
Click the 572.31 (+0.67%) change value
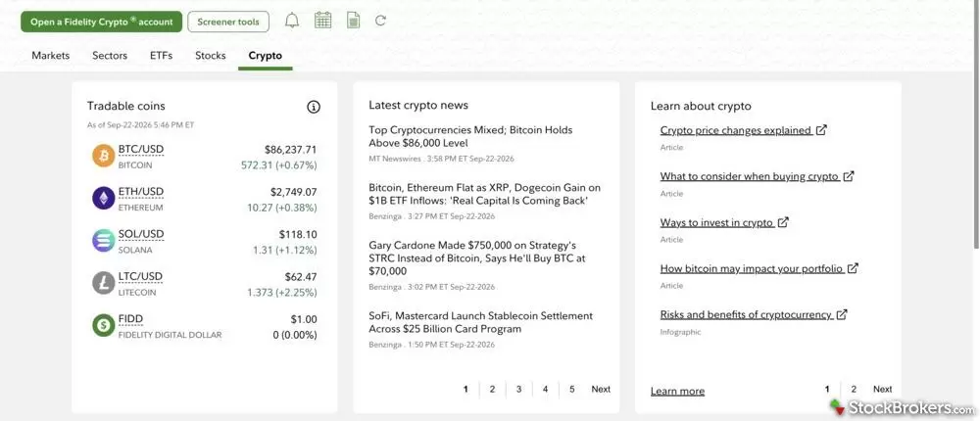pos(278,165)
